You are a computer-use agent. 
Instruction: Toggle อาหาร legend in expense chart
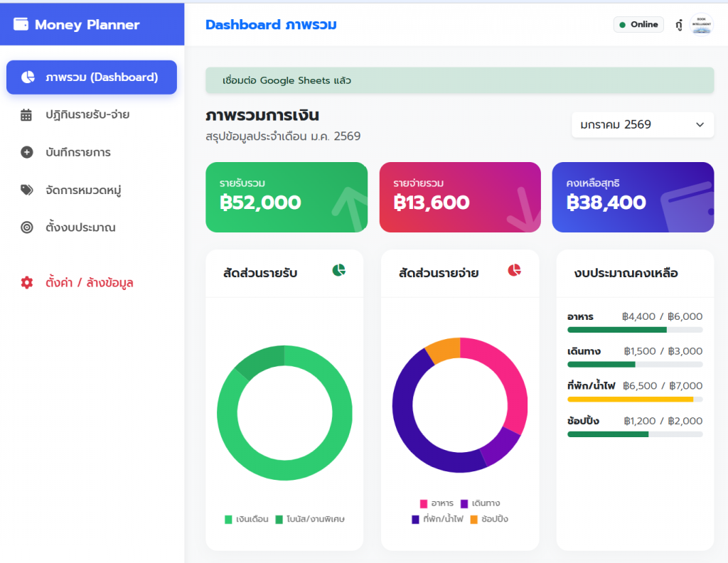[x=437, y=504]
